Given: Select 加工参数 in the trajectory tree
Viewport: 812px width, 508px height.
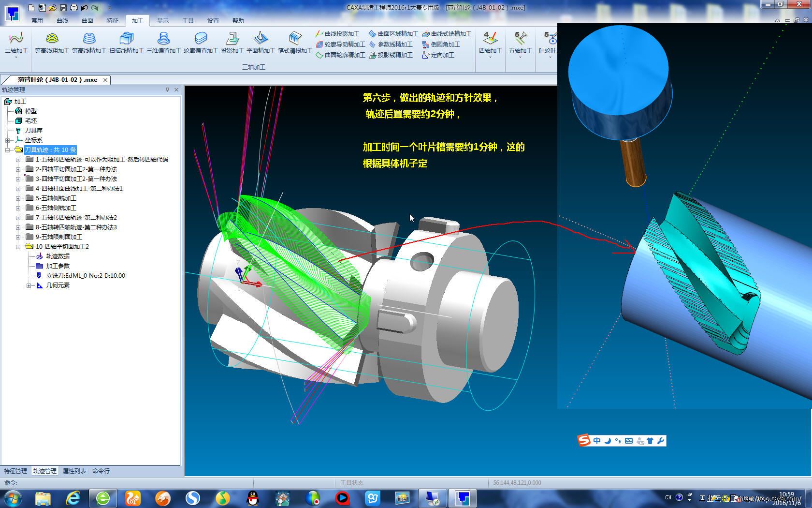Looking at the screenshot, I should (58, 266).
